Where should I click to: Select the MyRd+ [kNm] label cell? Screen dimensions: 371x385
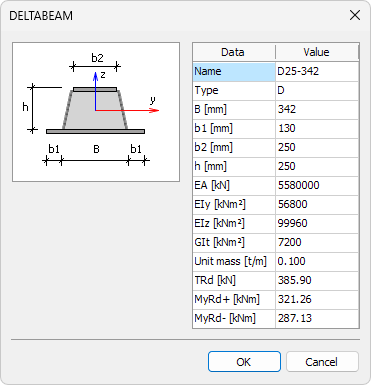coord(234,300)
